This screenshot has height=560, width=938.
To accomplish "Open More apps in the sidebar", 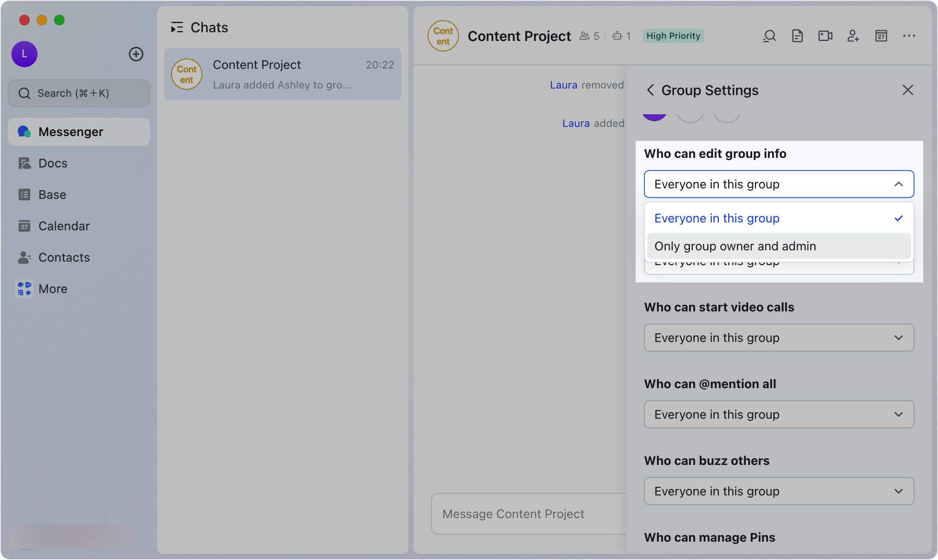I will [x=79, y=289].
